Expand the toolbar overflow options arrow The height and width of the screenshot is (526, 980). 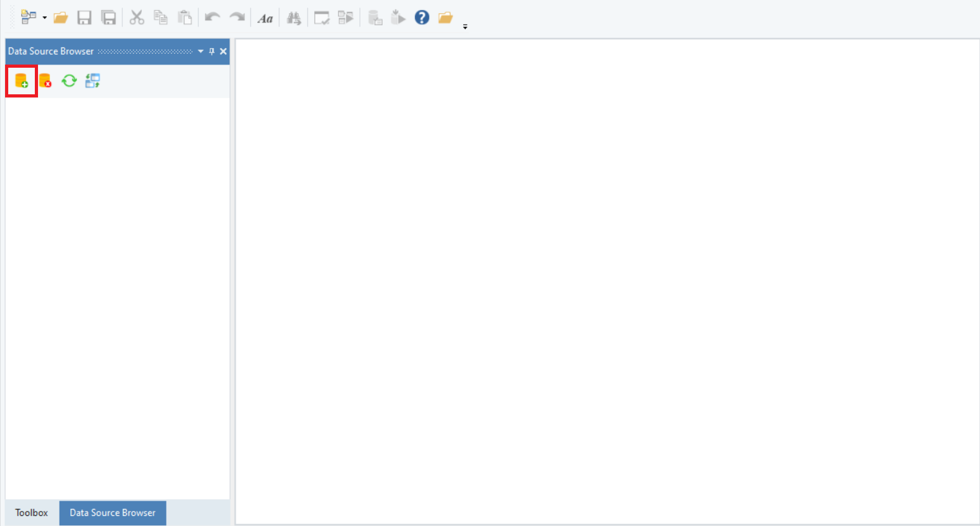click(465, 27)
